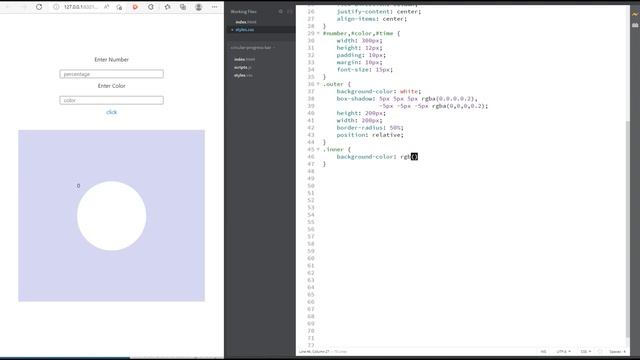This screenshot has width=640, height=360.
Task: Click the site information icon beside the address
Action: (56, 7)
